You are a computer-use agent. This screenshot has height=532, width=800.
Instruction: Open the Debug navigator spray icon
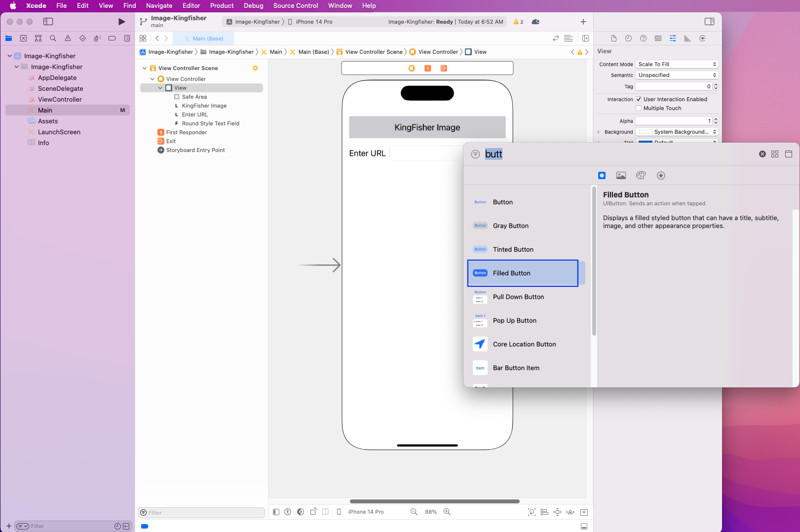97,38
